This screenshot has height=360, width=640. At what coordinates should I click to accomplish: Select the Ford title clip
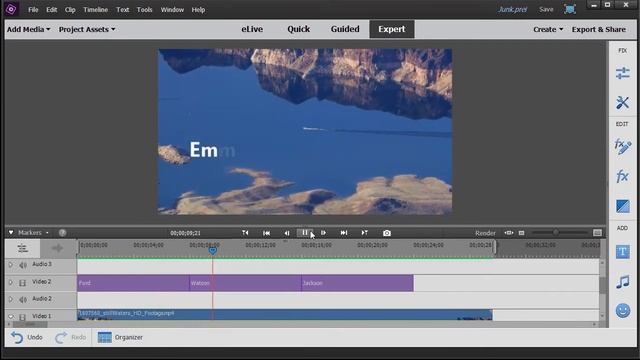133,283
